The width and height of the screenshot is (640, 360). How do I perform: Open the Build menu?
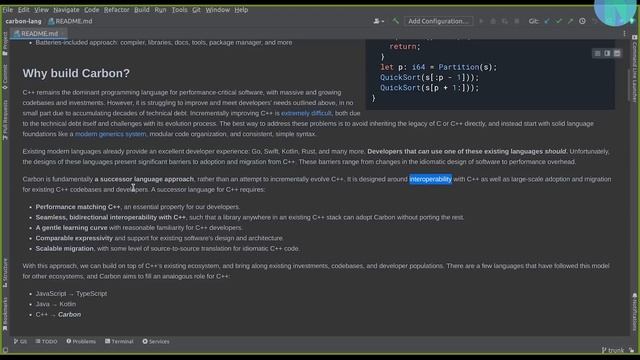click(x=142, y=9)
